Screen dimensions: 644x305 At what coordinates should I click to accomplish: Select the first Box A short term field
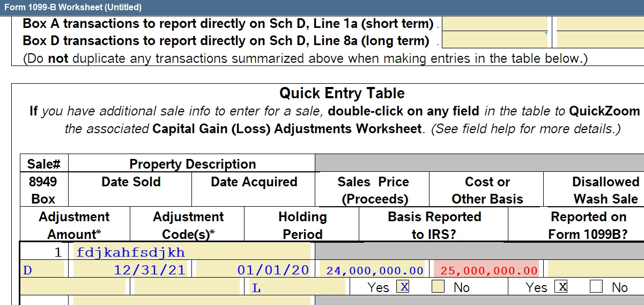(x=495, y=24)
